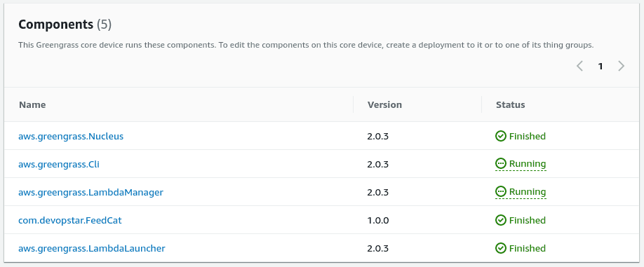Click the Components (5) heading
The image size is (644, 267).
pyautogui.click(x=65, y=25)
